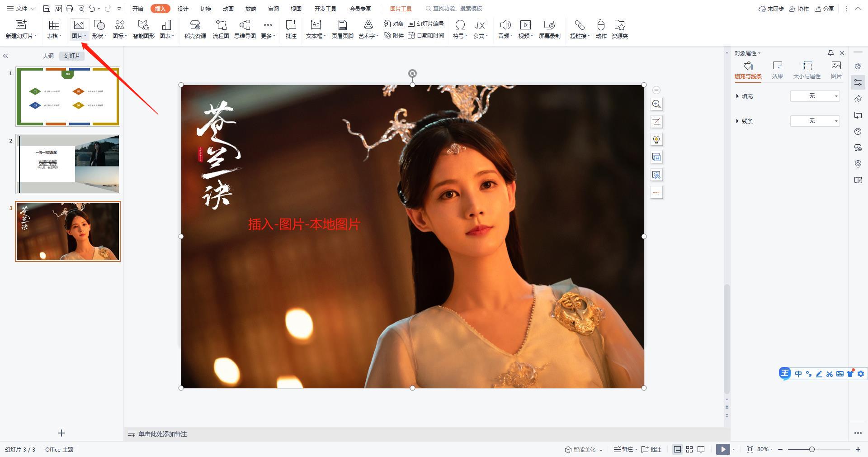Click the 未同步 sync status button

[771, 9]
